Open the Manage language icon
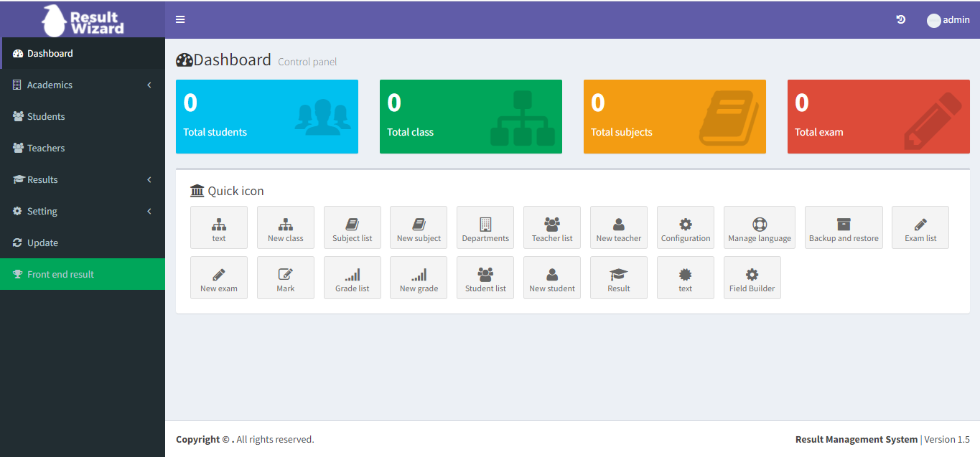 tap(760, 227)
